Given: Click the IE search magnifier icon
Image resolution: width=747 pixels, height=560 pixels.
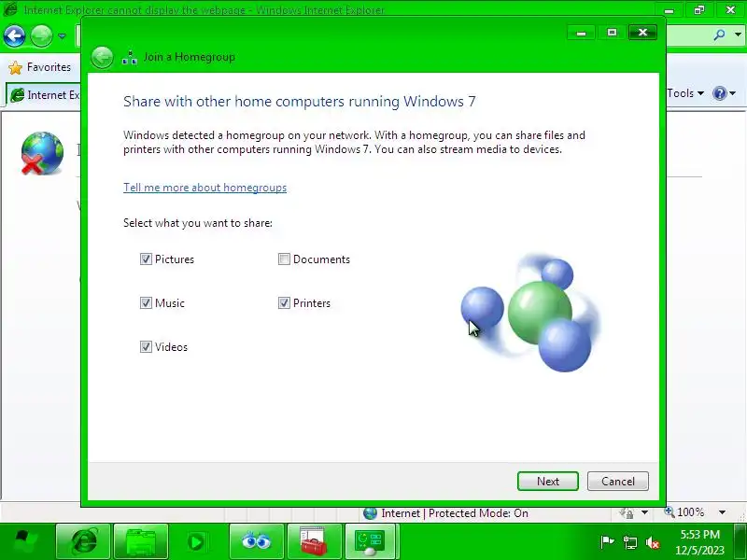Looking at the screenshot, I should (719, 35).
